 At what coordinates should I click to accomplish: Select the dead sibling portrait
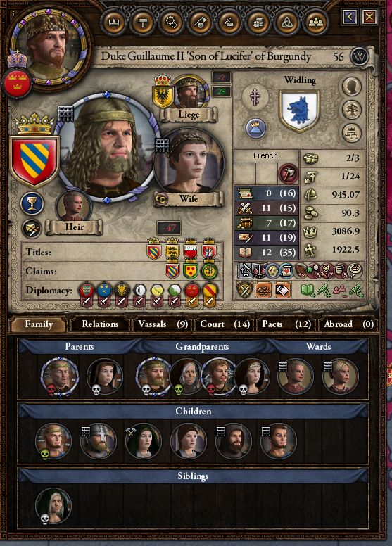tap(53, 506)
